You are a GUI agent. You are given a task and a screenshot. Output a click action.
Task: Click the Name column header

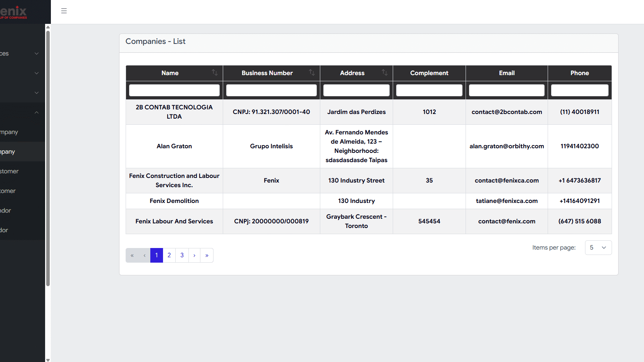[x=170, y=73]
